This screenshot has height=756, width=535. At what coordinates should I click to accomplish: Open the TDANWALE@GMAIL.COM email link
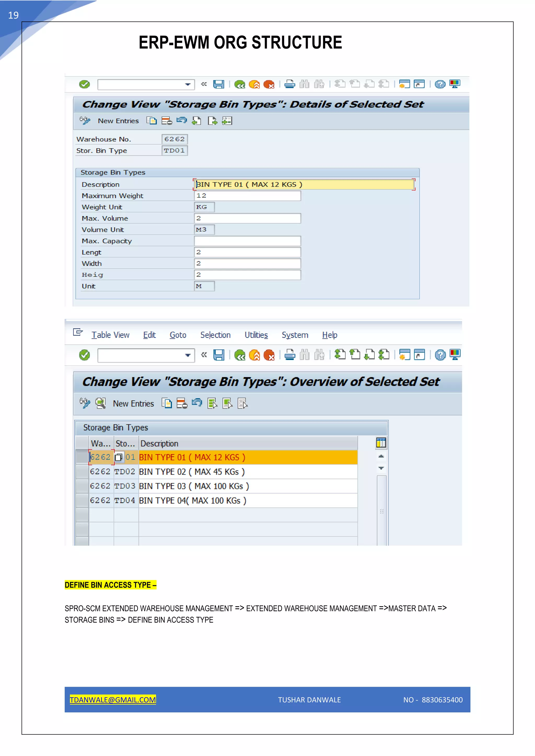[113, 700]
